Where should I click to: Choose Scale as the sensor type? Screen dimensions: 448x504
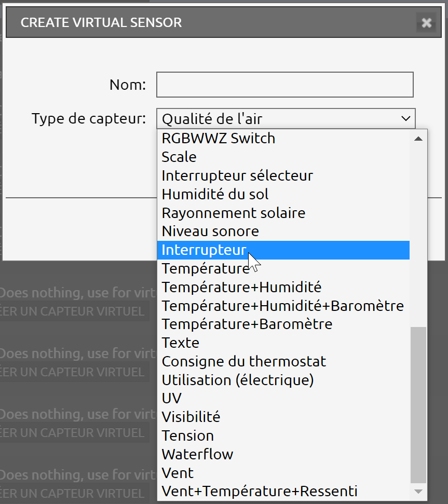click(x=179, y=157)
